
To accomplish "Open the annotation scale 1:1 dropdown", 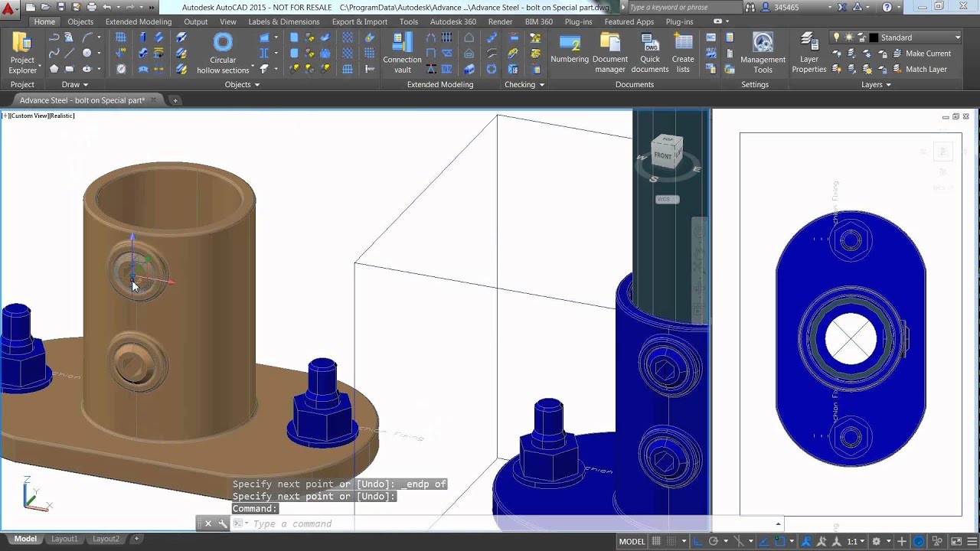I will click(855, 541).
